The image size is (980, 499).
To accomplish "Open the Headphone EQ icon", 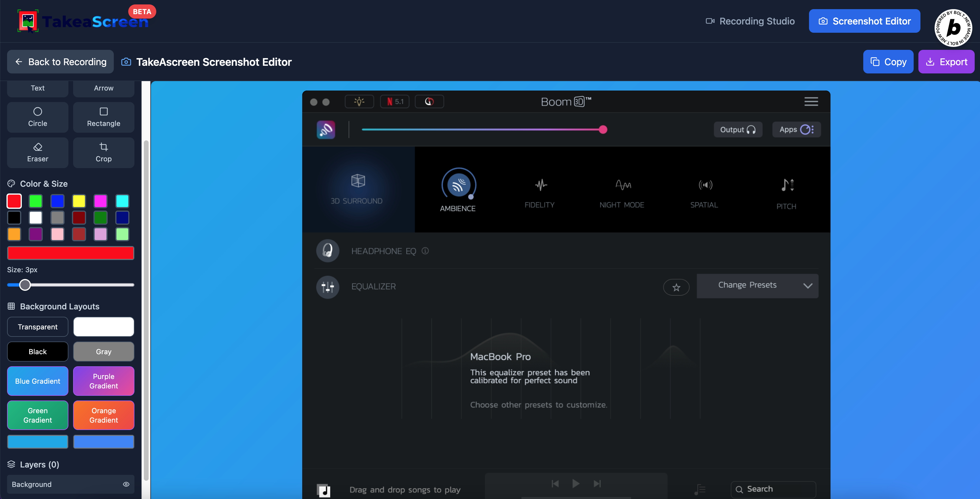I will pyautogui.click(x=327, y=251).
